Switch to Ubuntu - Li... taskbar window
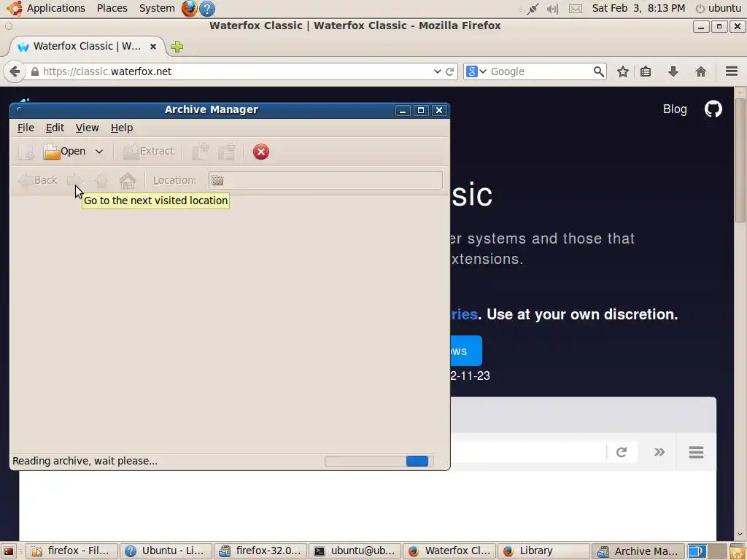 click(x=166, y=551)
